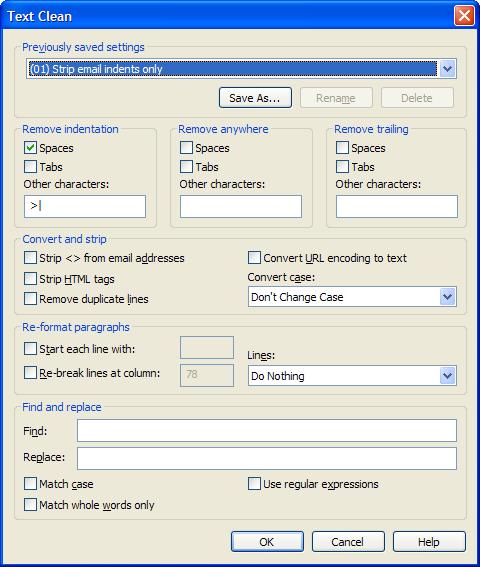
Task: Enable Remove duplicate lines option
Action: [30, 299]
